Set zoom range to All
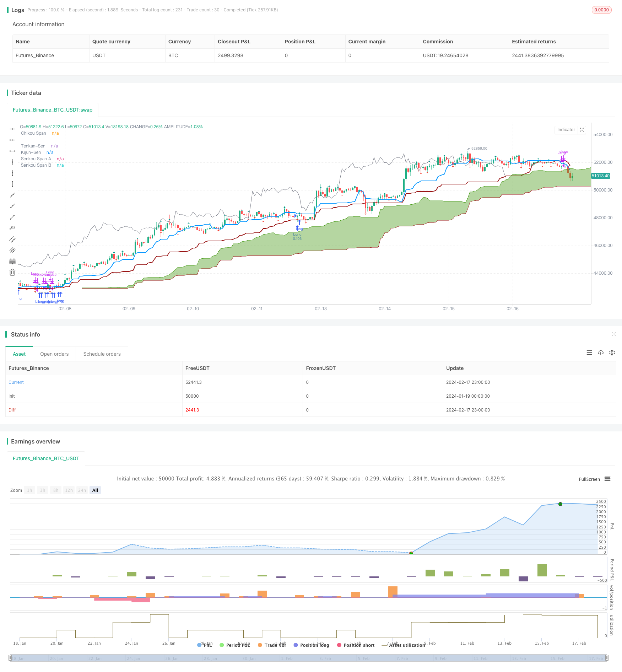The height and width of the screenshot is (672, 622). click(95, 490)
